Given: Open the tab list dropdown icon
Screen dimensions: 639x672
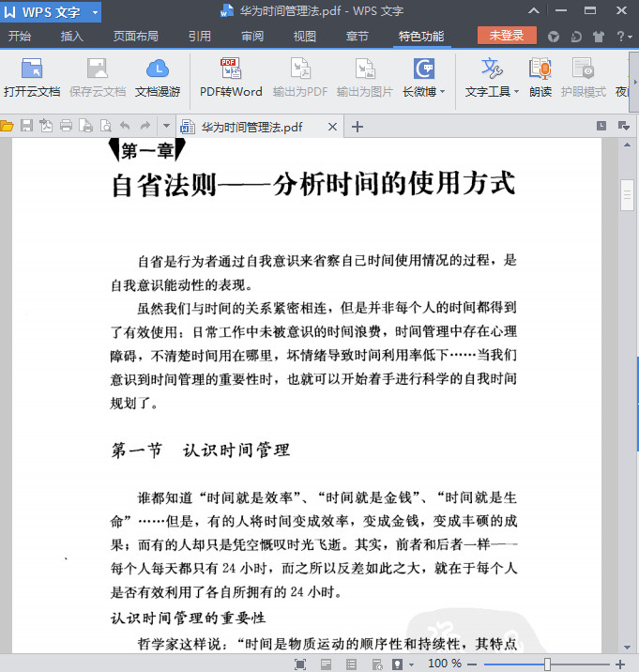Looking at the screenshot, I should coord(624,126).
